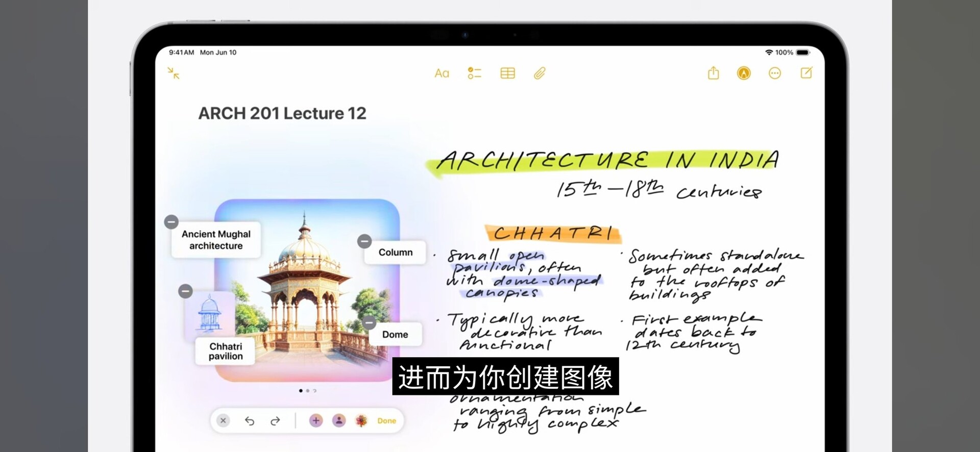
Task: Insert a checklist using checklist icon
Action: coord(474,73)
